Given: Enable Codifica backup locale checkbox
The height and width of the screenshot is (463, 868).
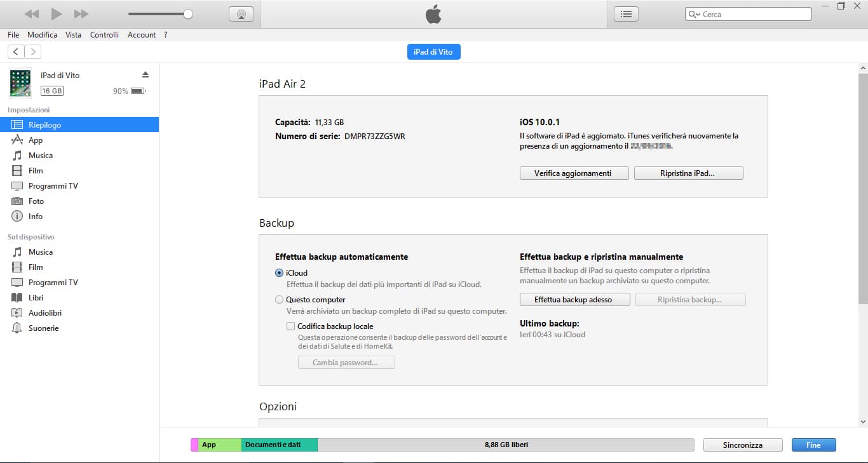Looking at the screenshot, I should (x=291, y=326).
